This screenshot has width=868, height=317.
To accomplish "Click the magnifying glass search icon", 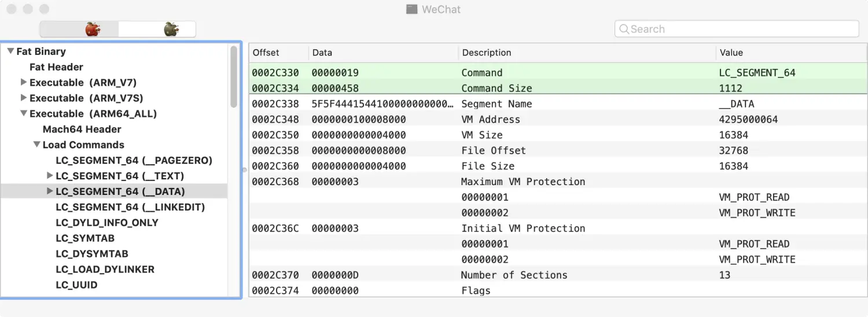I will click(x=624, y=29).
